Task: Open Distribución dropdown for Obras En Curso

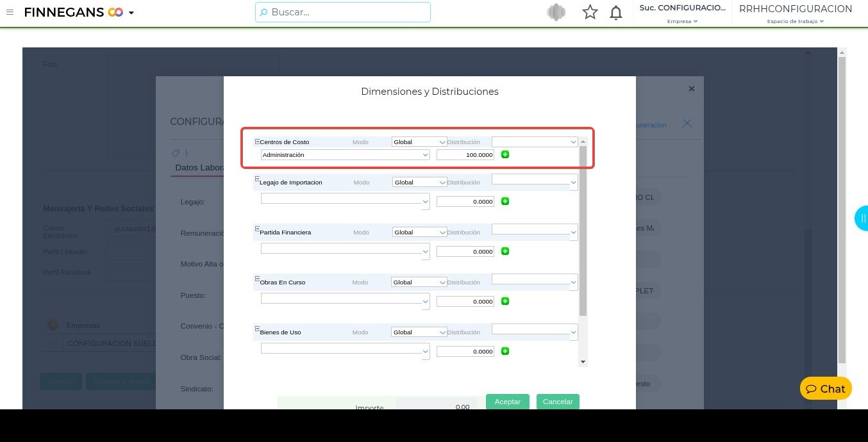Action: pos(535,282)
